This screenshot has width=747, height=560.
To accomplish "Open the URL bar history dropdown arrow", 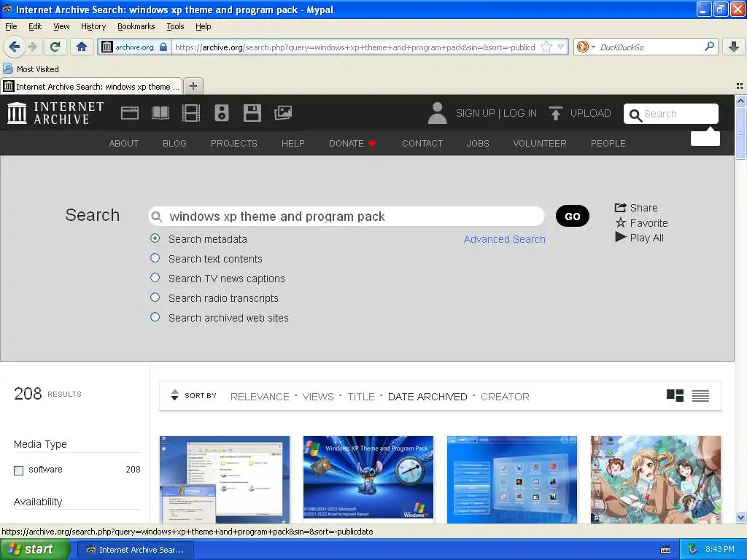I will [x=561, y=47].
